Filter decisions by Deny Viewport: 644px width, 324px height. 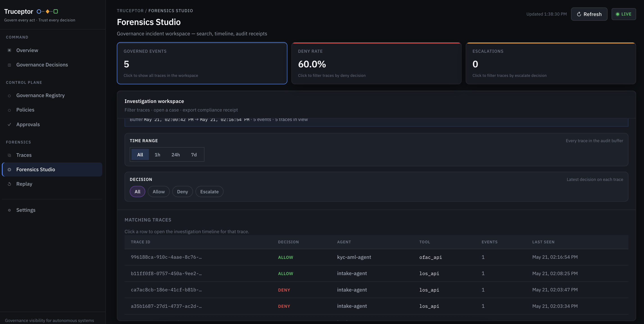(182, 192)
